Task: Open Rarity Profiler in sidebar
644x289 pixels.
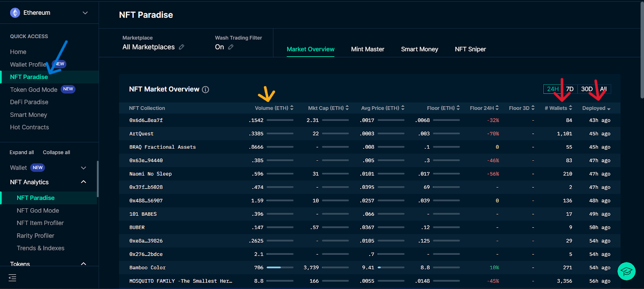Action: click(x=35, y=236)
